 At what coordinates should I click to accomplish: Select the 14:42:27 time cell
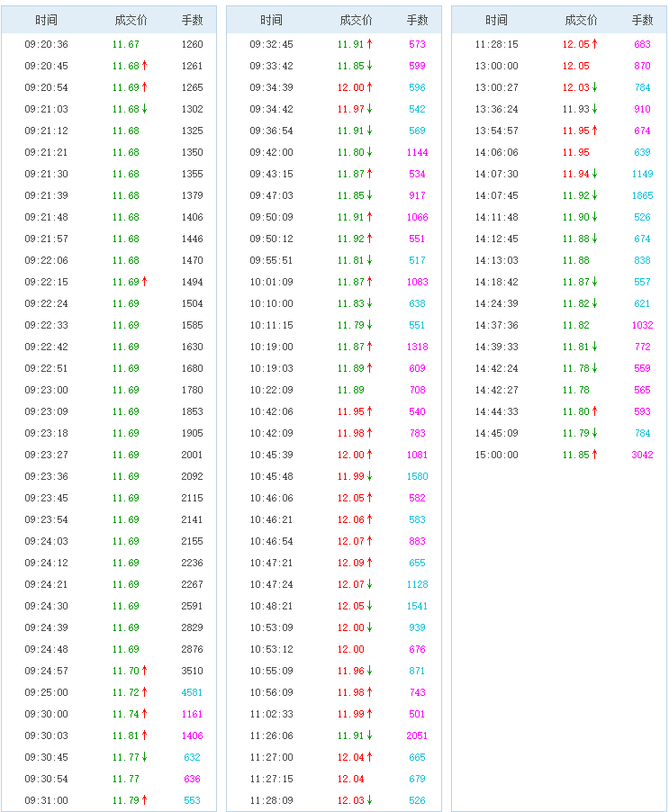pyautogui.click(x=496, y=390)
